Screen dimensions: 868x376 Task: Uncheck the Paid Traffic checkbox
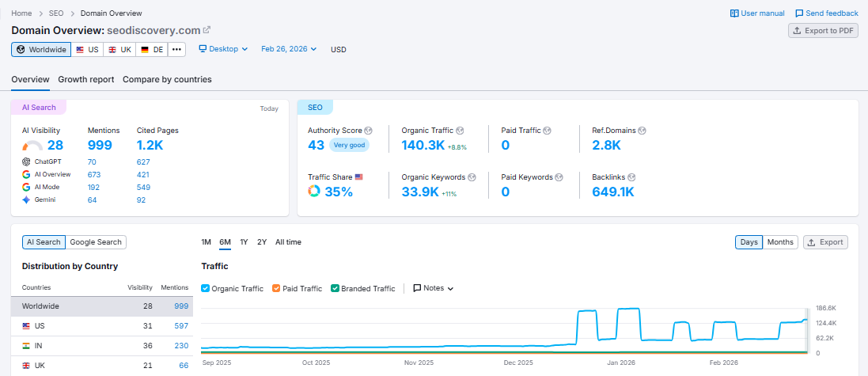(x=276, y=288)
